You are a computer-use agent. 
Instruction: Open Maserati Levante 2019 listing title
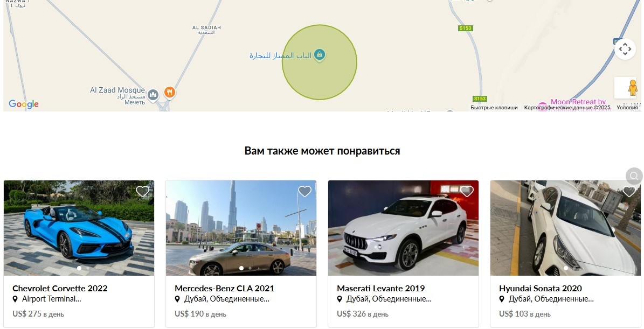[380, 289]
